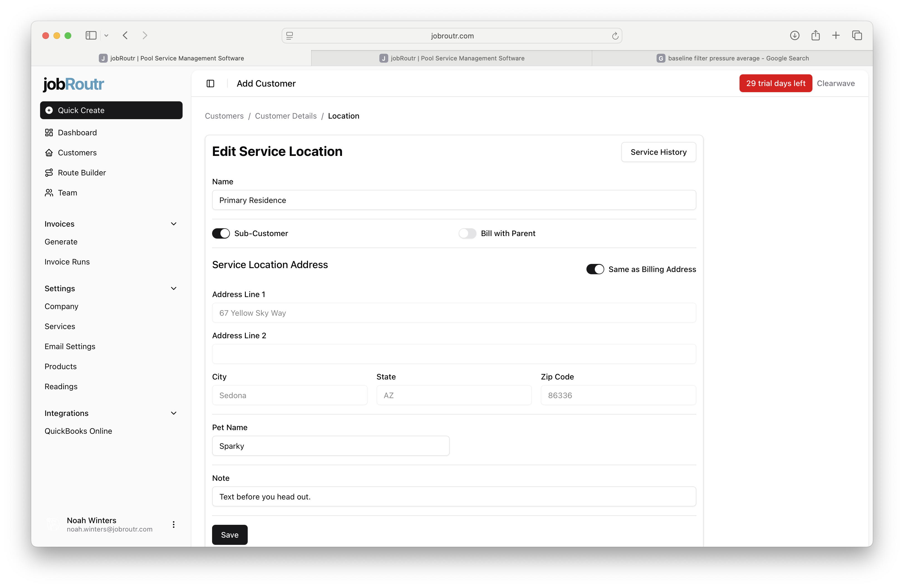The width and height of the screenshot is (904, 588).
Task: Click the jobRoutr logo
Action: pyautogui.click(x=73, y=84)
